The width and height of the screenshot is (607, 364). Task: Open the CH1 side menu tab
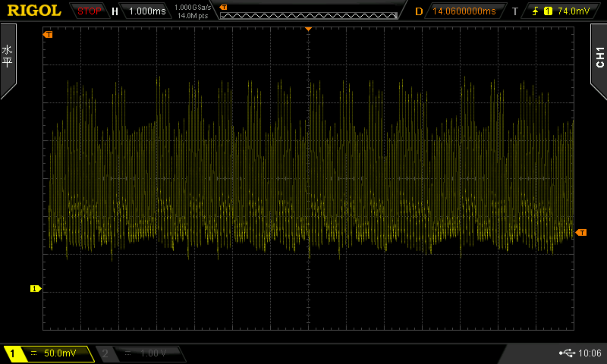point(599,61)
